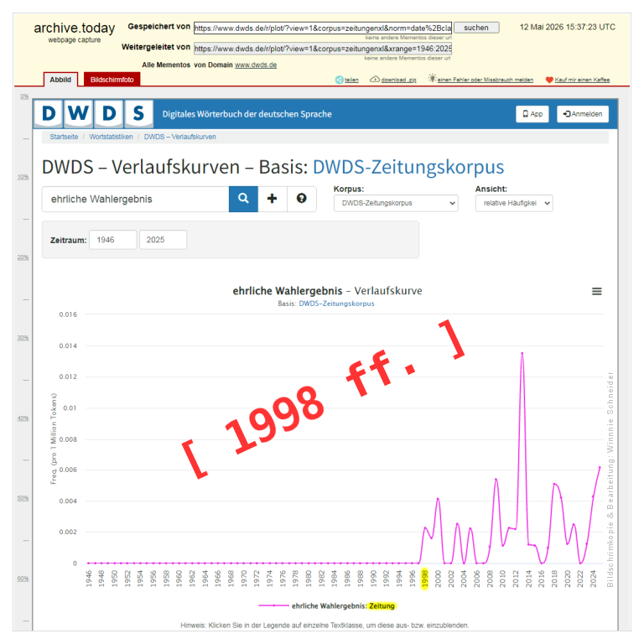Jump to 0% page position marker
The height and width of the screenshot is (644, 644).
[24, 96]
